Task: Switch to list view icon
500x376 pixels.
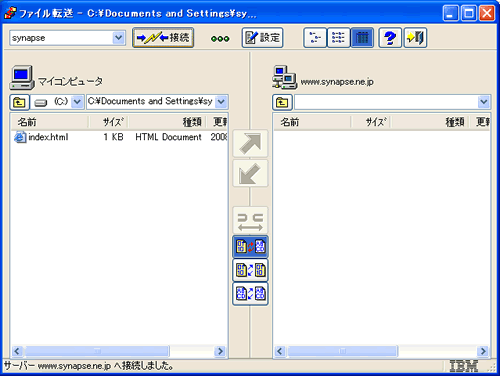Action: click(x=338, y=38)
